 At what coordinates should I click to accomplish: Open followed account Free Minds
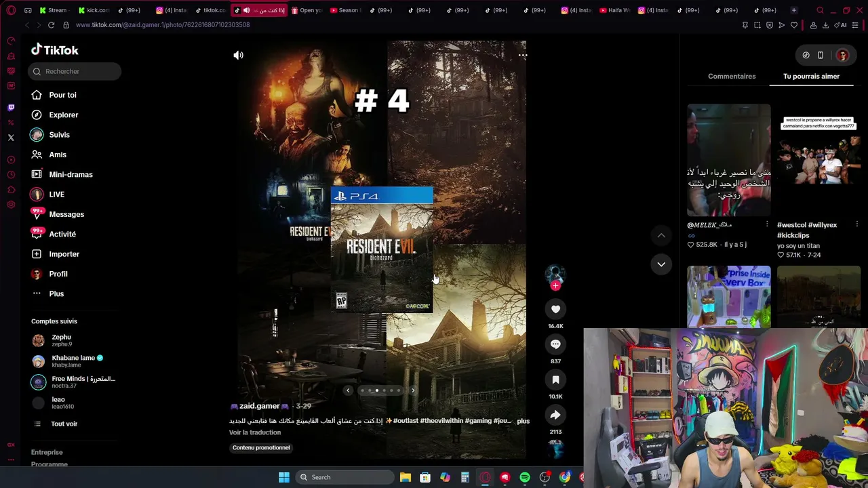[73, 382]
